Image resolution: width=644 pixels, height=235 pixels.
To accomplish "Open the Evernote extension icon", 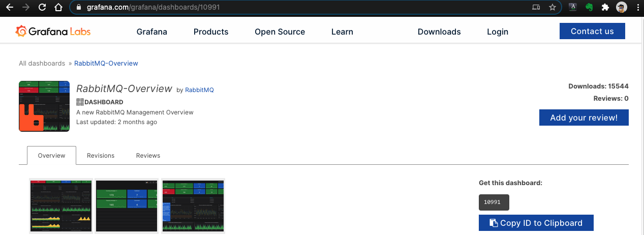I will pyautogui.click(x=589, y=8).
